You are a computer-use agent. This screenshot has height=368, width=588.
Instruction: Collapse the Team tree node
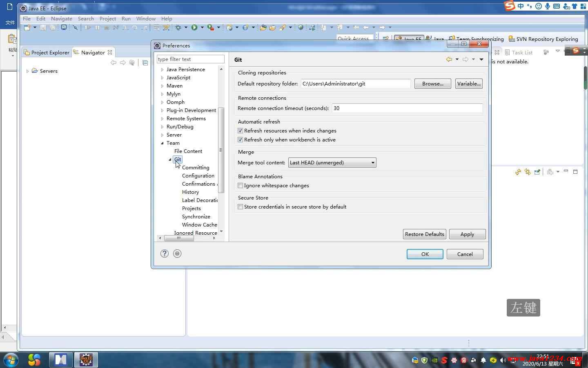[x=162, y=143]
